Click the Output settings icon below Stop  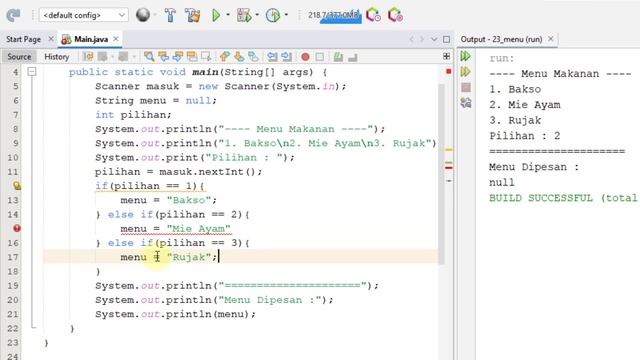tap(466, 103)
